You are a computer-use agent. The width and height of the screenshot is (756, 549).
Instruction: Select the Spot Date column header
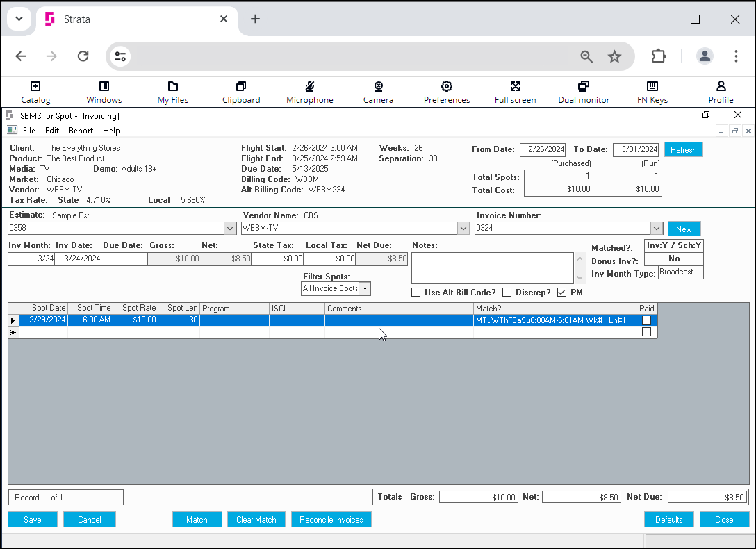click(x=43, y=308)
